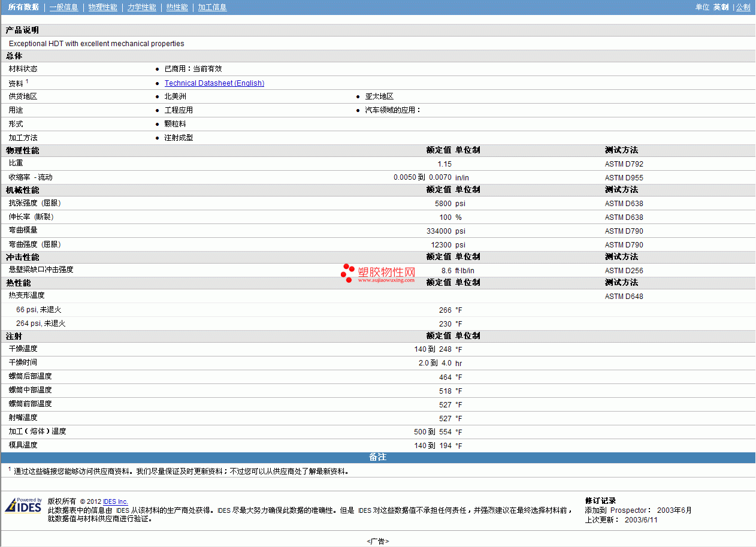Click the 颗粒料 form entry
This screenshot has width=756, height=547.
pos(175,124)
